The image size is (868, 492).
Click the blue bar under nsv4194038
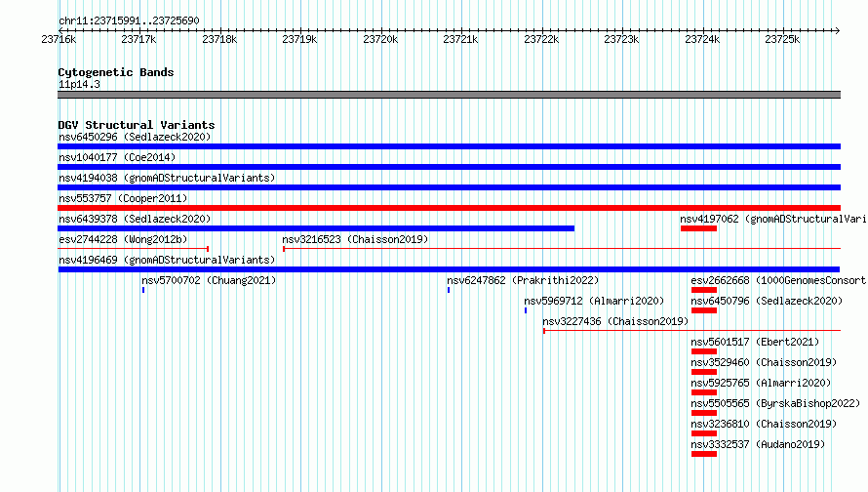click(x=449, y=187)
